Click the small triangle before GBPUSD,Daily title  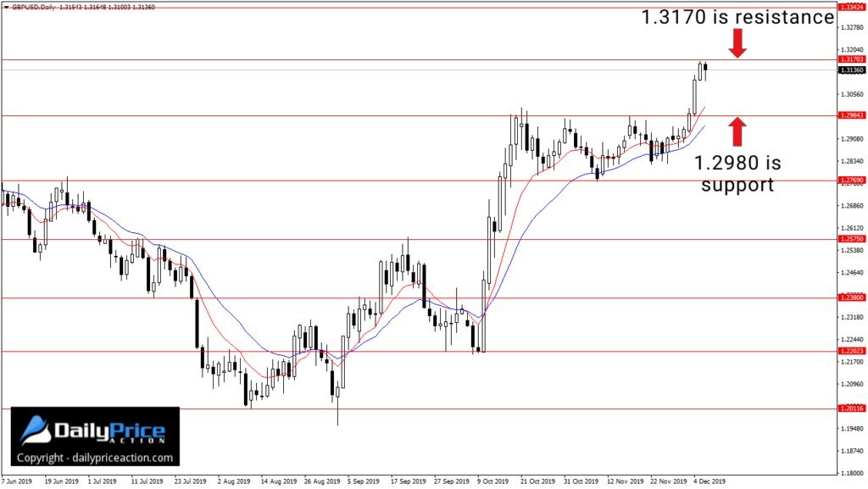pyautogui.click(x=6, y=7)
